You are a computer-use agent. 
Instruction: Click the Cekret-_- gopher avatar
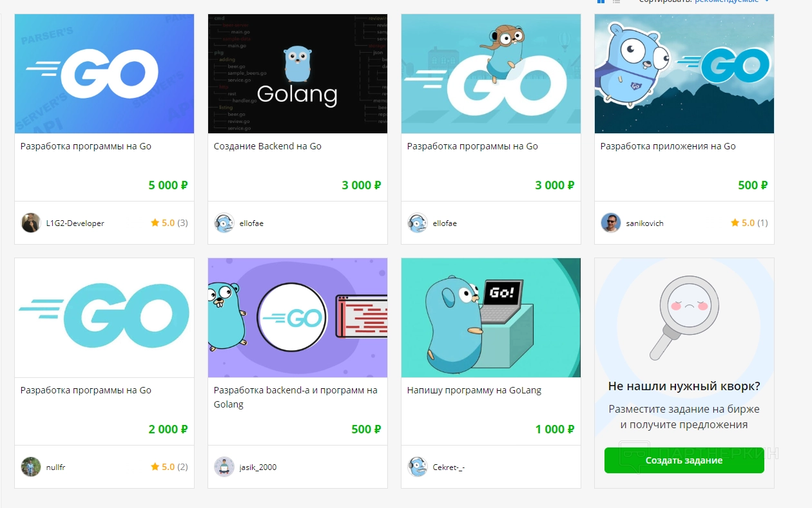coord(418,467)
